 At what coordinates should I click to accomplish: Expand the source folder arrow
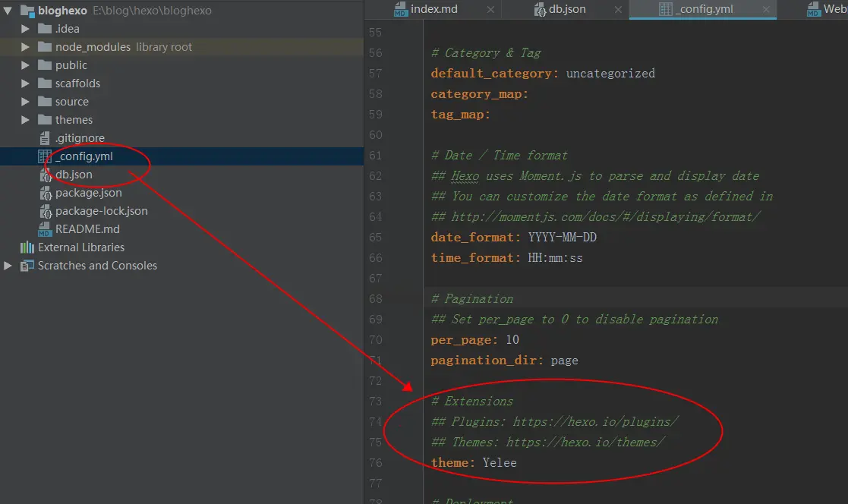[x=25, y=102]
